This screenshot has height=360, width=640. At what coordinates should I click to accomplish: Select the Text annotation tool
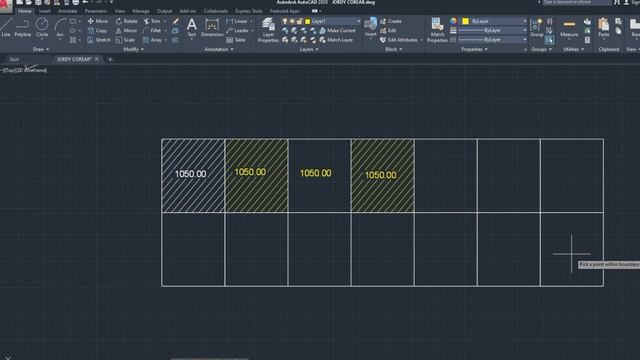(191, 27)
